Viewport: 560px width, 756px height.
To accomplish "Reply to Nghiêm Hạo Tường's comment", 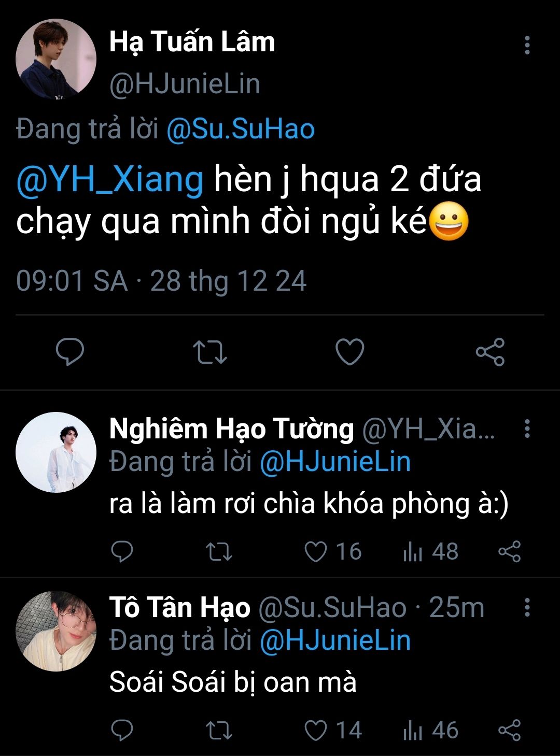I will point(122,552).
